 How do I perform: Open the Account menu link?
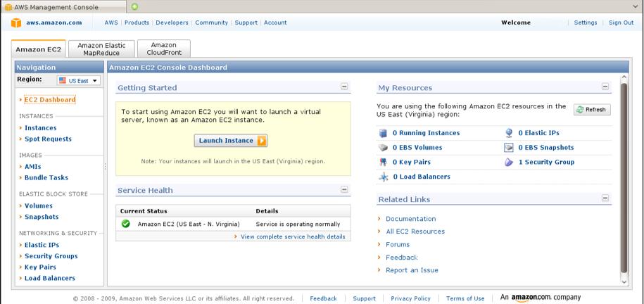point(275,23)
